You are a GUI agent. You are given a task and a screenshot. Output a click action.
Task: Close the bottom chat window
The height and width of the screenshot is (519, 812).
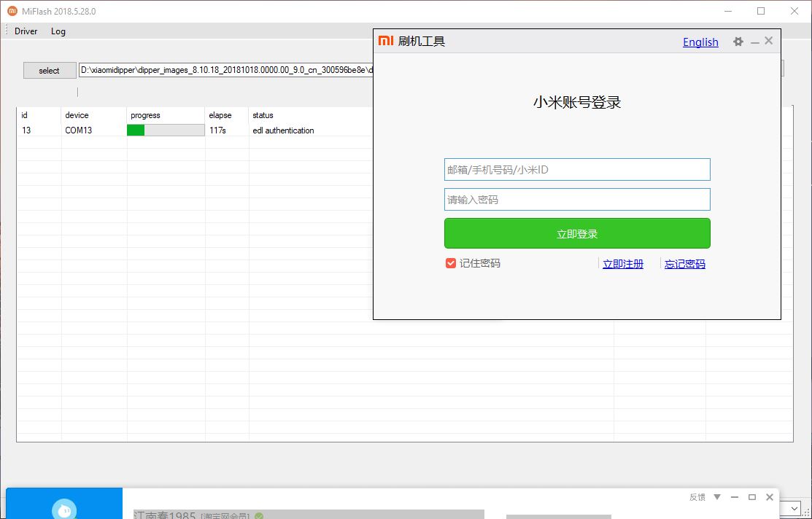point(770,497)
